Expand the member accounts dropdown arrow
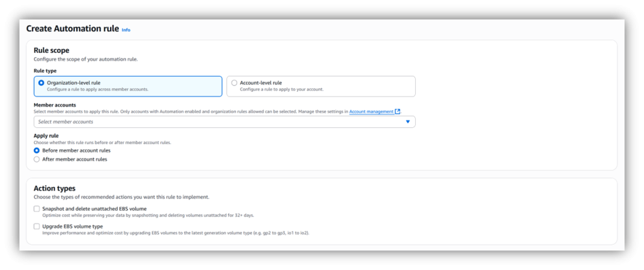644x270 pixels. (x=408, y=122)
